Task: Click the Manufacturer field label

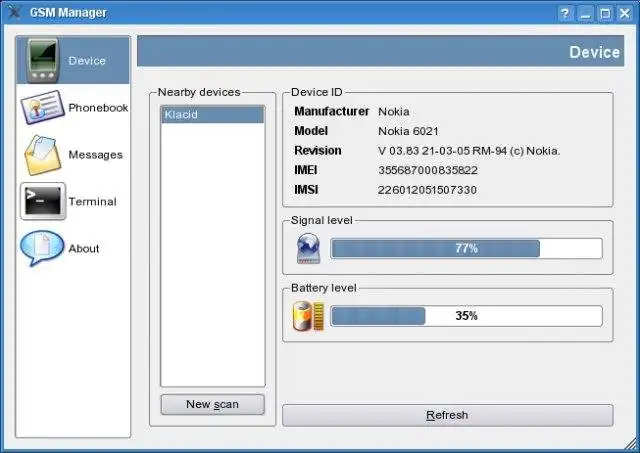Action: 331,111
